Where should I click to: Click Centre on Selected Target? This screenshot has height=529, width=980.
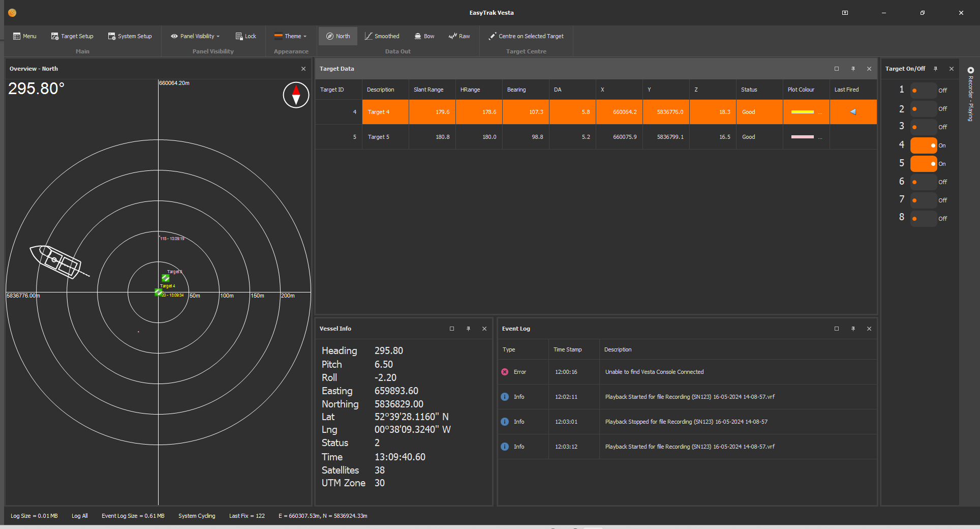click(x=526, y=36)
